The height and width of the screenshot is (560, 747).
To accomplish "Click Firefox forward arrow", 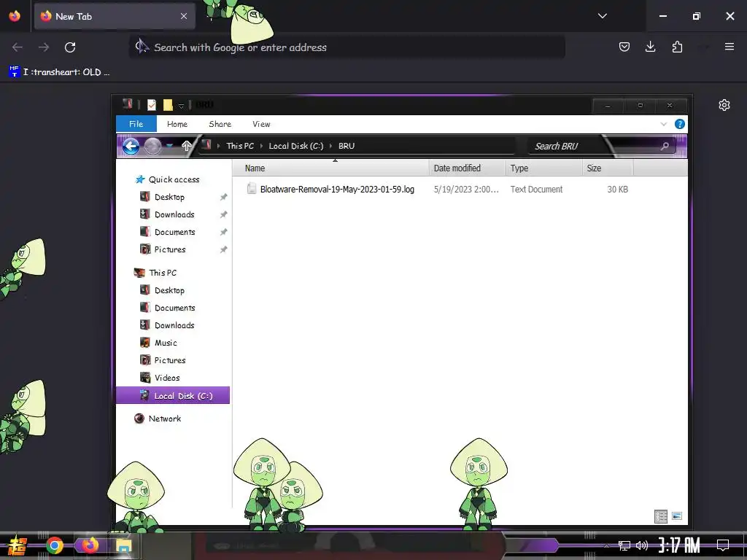I will coord(43,47).
